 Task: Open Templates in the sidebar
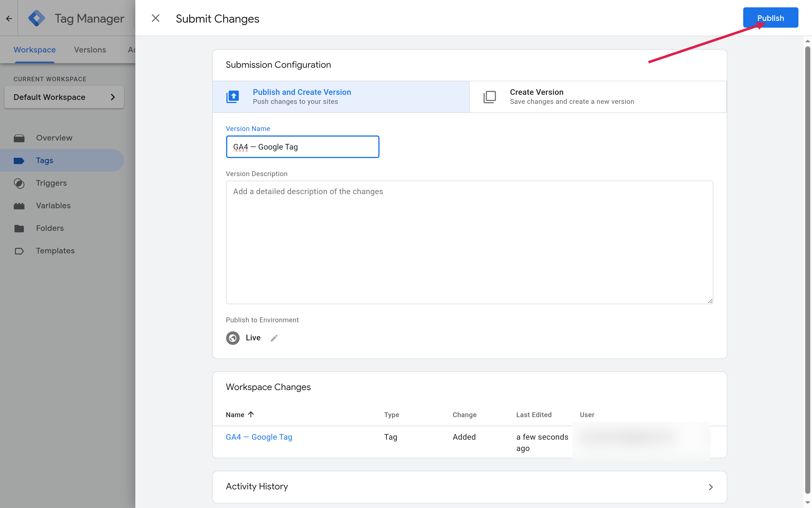coord(55,251)
